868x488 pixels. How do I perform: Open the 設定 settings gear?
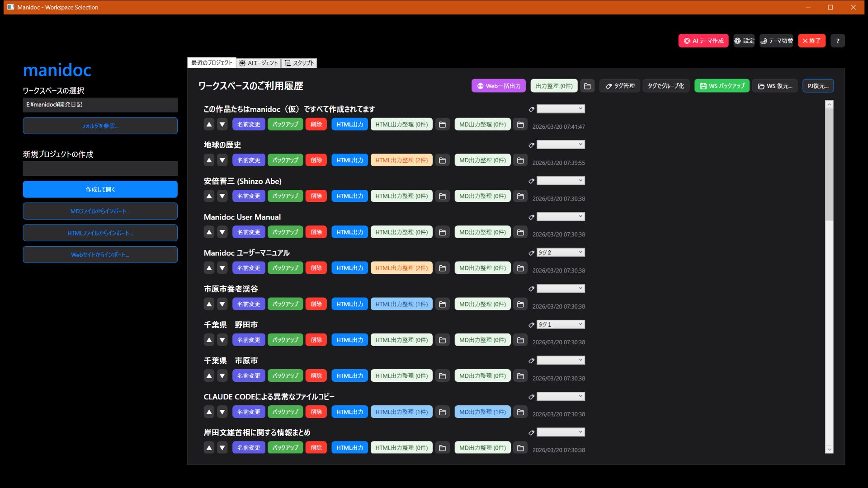(x=743, y=41)
